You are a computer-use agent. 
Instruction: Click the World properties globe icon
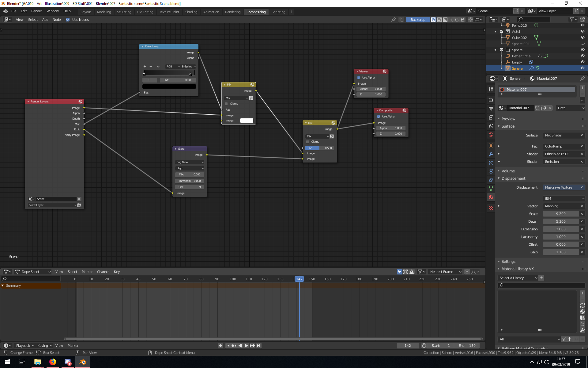[491, 135]
